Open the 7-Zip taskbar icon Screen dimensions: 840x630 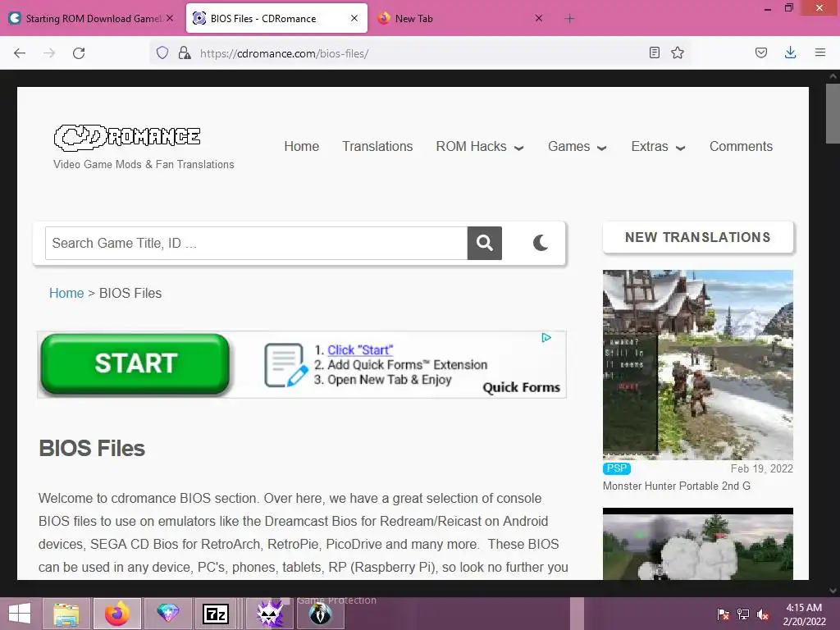click(x=216, y=614)
